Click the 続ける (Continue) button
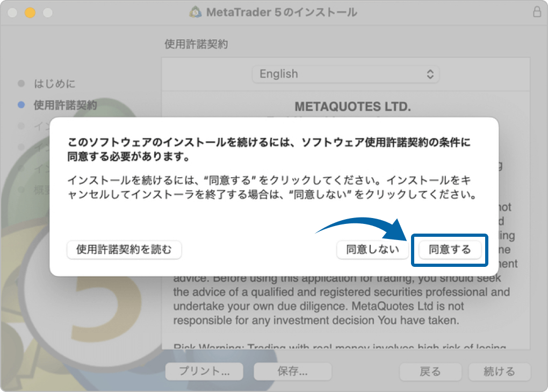The height and width of the screenshot is (392, 548). [500, 372]
